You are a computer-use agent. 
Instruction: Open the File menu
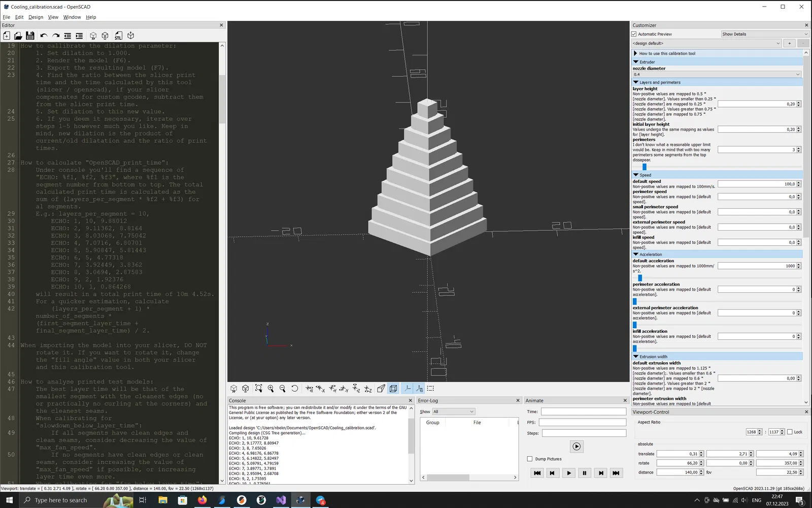(7, 17)
